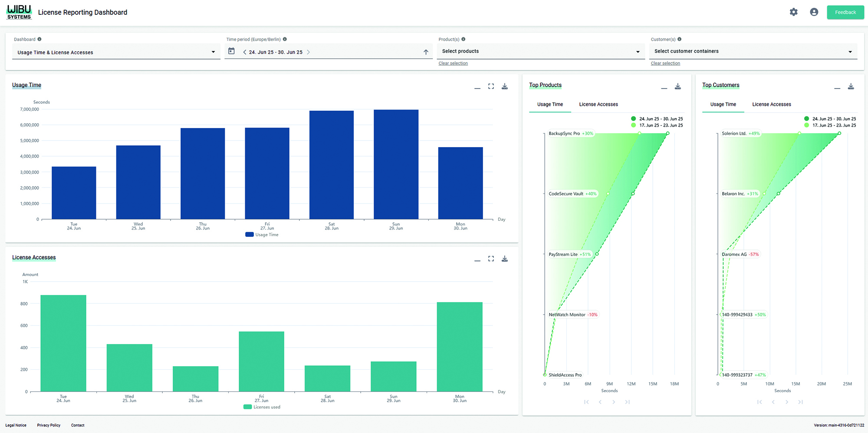Switch to License Accesses tab in Top Customers
This screenshot has height=433, width=868.
coord(771,104)
